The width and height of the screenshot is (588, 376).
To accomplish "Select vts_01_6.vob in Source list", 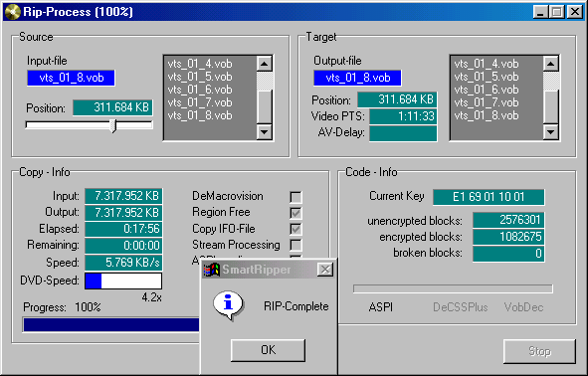I will pyautogui.click(x=200, y=90).
